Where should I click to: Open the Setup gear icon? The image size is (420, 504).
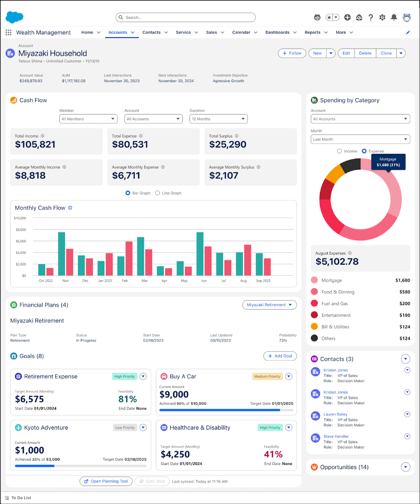382,17
